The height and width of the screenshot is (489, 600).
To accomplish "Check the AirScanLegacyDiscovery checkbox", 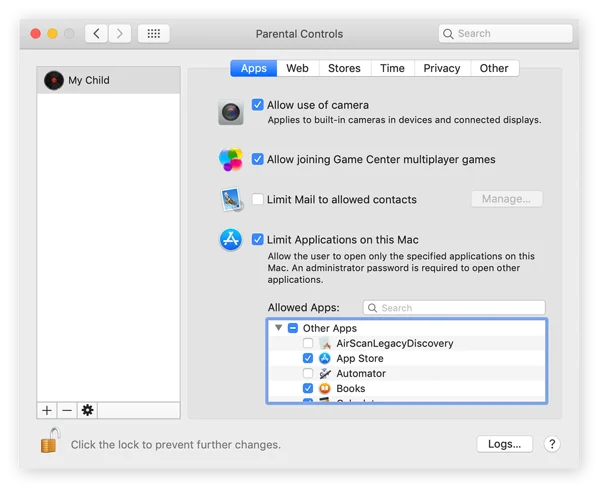I will click(308, 343).
